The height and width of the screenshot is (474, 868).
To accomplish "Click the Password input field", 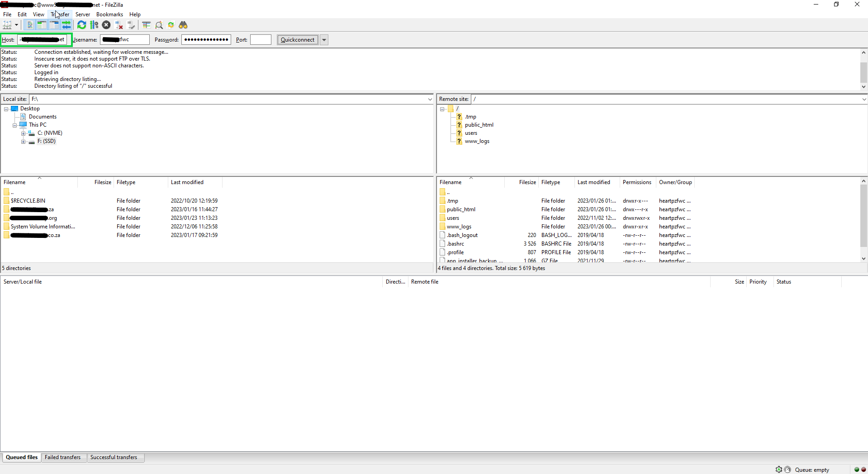I will 206,40.
